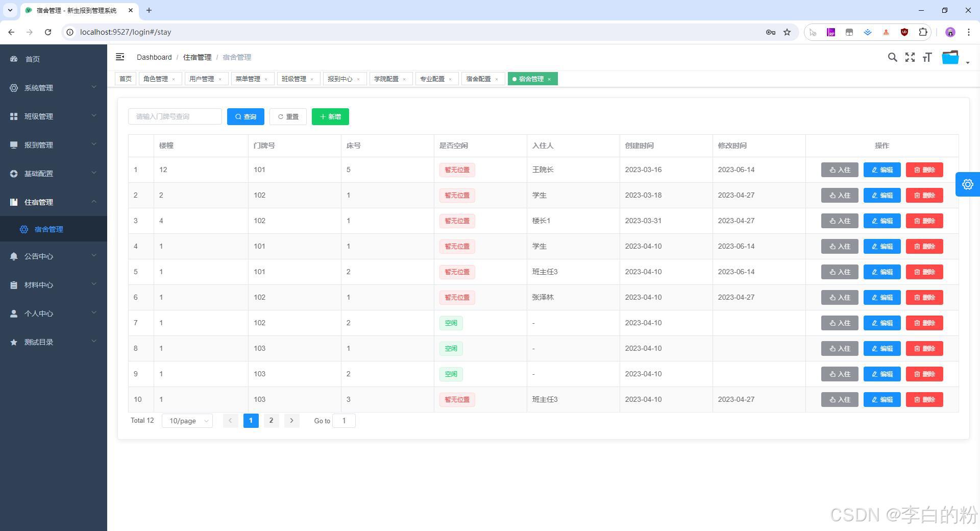Click the 查询 search button
Screen dimensions: 980x531
(246, 117)
